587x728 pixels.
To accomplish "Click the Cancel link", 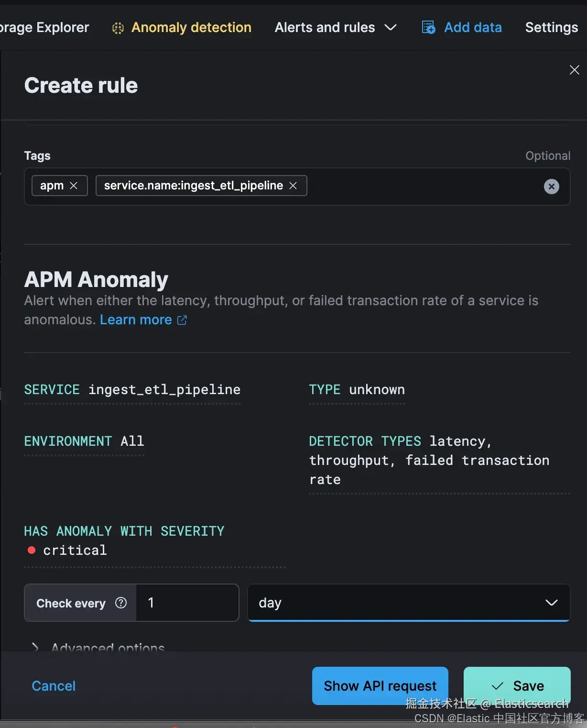I will tap(54, 686).
